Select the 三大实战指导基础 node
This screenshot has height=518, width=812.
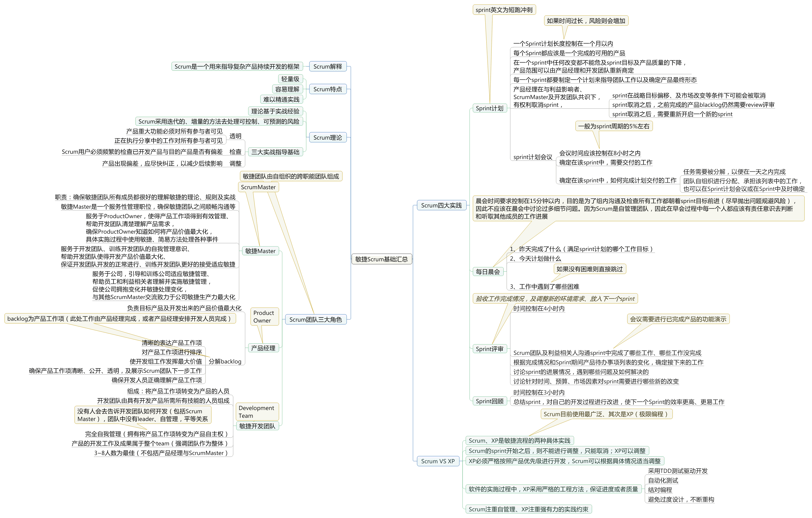tap(275, 152)
